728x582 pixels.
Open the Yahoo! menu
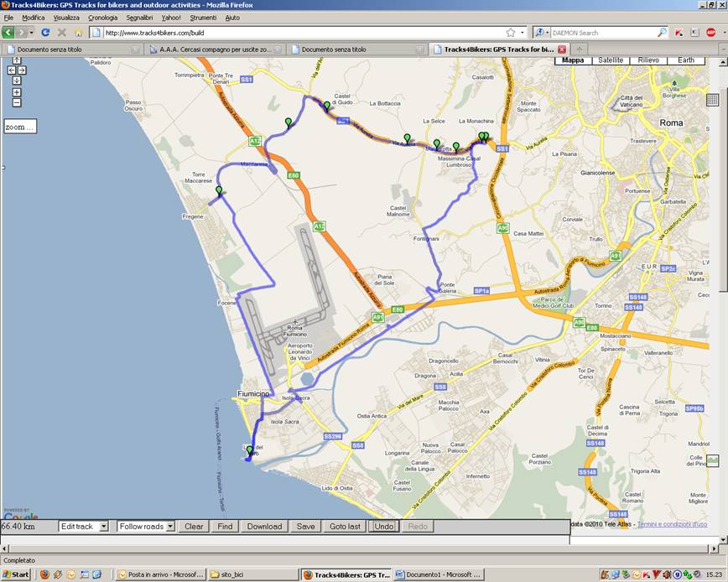coord(171,18)
